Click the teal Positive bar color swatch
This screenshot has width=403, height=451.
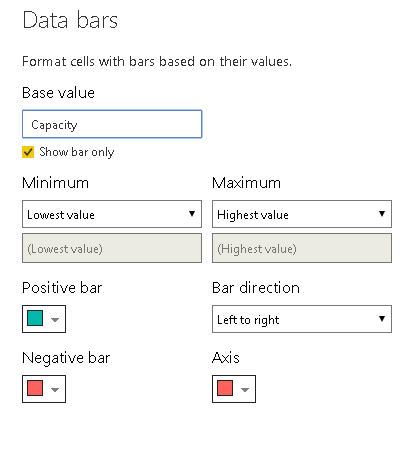click(x=35, y=318)
